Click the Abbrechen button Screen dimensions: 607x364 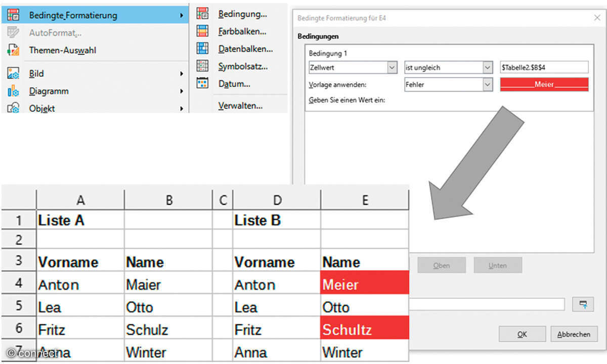574,334
